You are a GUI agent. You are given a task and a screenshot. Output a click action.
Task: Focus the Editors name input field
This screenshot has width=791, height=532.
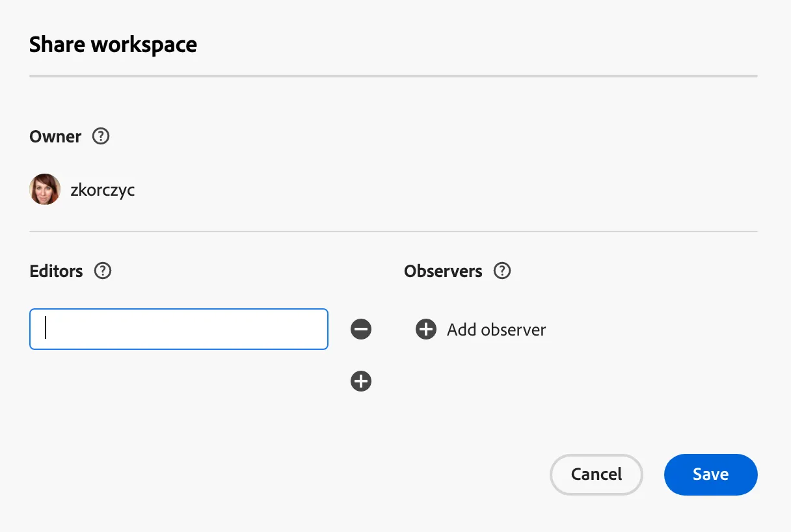pos(179,329)
